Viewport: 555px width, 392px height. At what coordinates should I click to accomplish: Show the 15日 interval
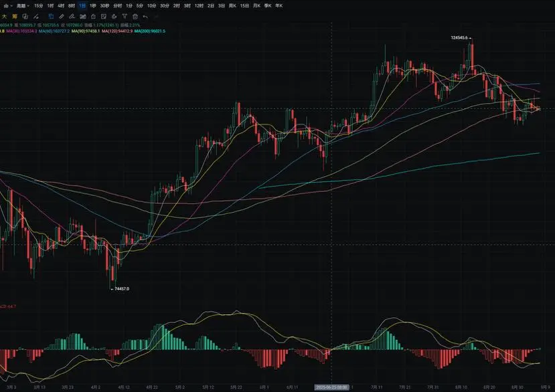(x=244, y=5)
